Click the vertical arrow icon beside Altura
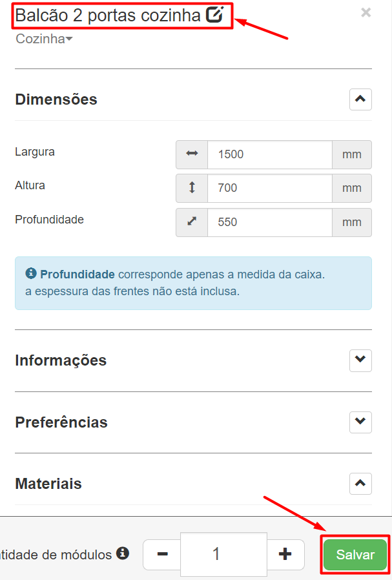This screenshot has width=392, height=580. point(192,188)
